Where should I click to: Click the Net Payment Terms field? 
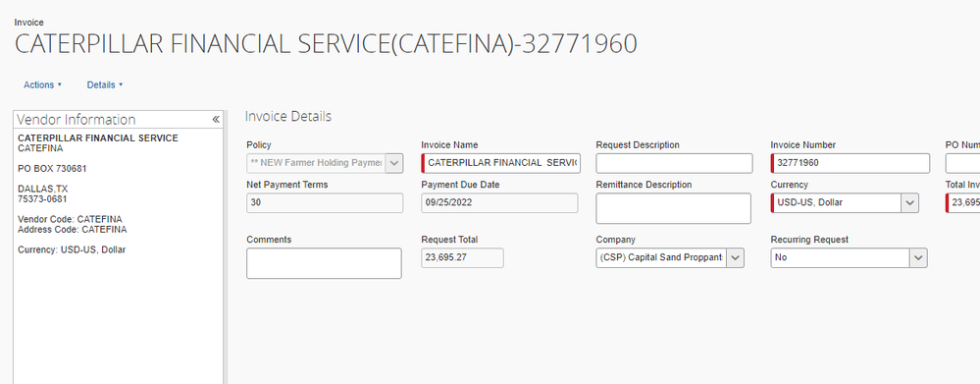point(325,203)
